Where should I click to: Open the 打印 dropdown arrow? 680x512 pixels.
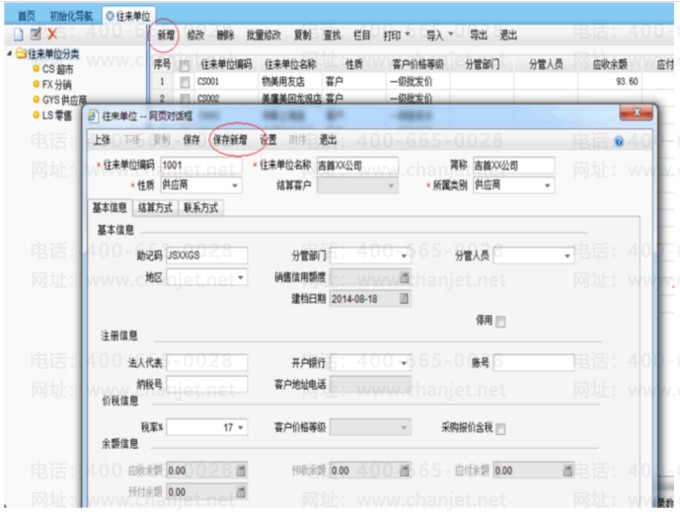click(407, 34)
